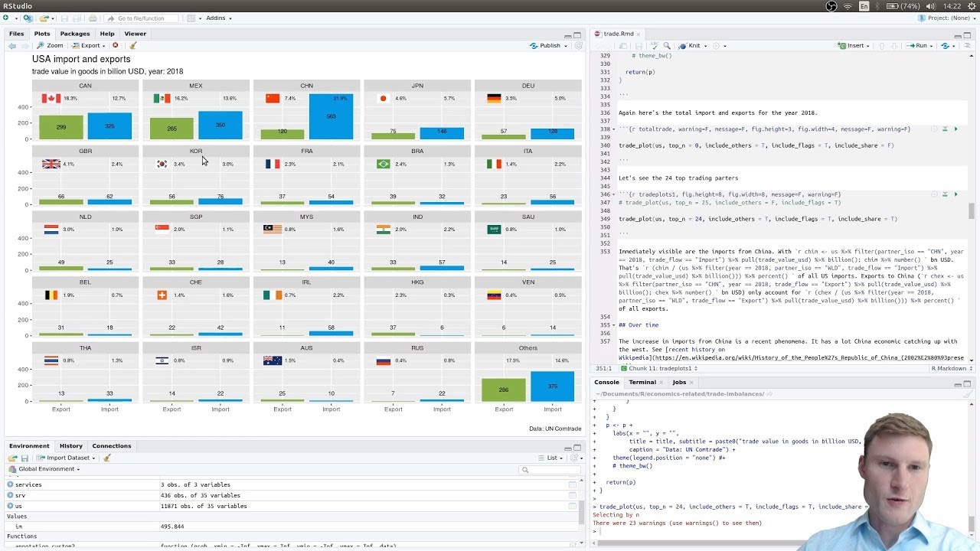980x551 pixels.
Task: Go to previous plot with back arrow
Action: coord(12,46)
